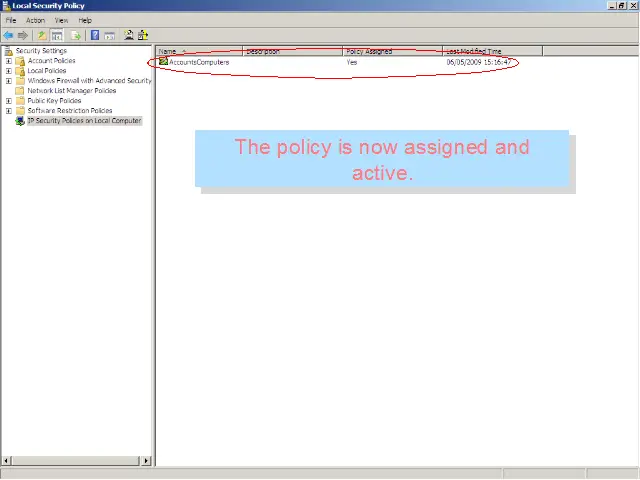Image resolution: width=640 pixels, height=480 pixels.
Task: Click the Up one level folder icon
Action: (42, 35)
